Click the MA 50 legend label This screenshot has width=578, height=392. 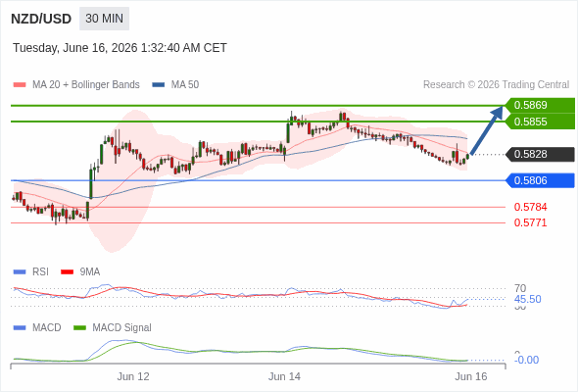pyautogui.click(x=185, y=85)
